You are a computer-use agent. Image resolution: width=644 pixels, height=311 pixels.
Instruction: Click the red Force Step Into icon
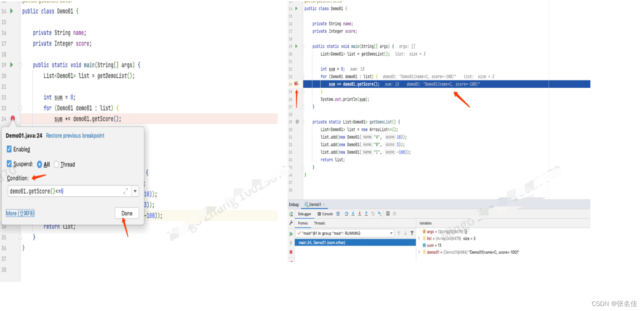(x=360, y=214)
